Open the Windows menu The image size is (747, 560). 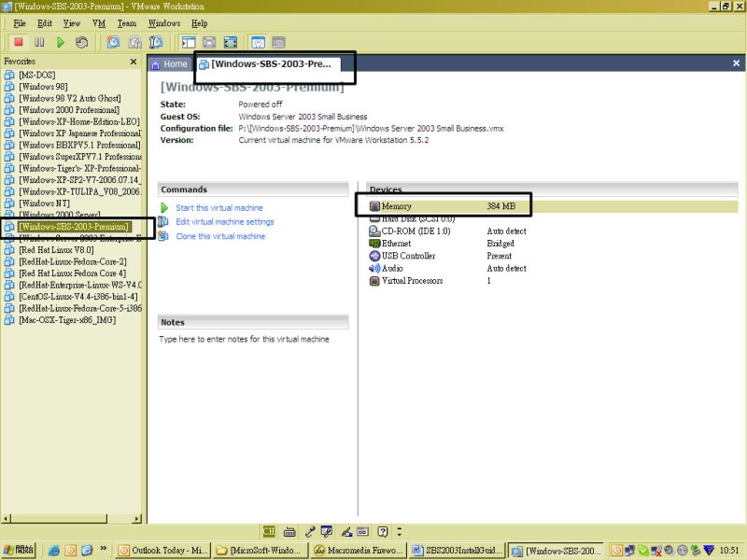pyautogui.click(x=164, y=23)
